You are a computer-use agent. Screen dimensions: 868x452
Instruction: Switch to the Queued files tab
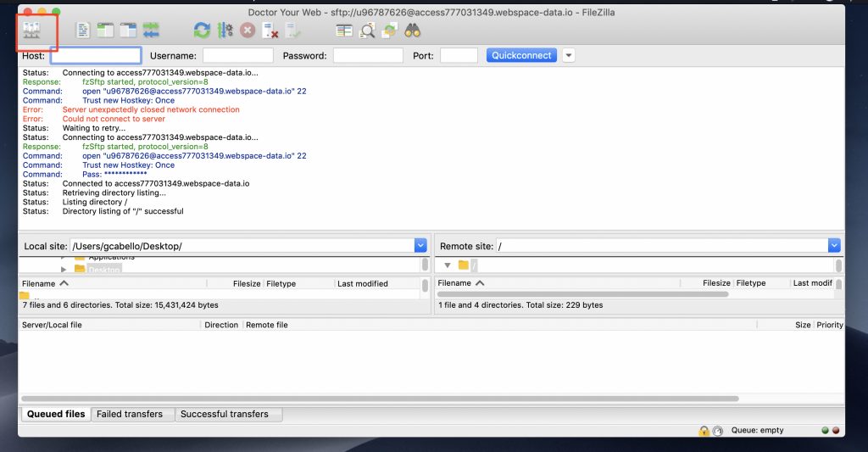pyautogui.click(x=56, y=414)
